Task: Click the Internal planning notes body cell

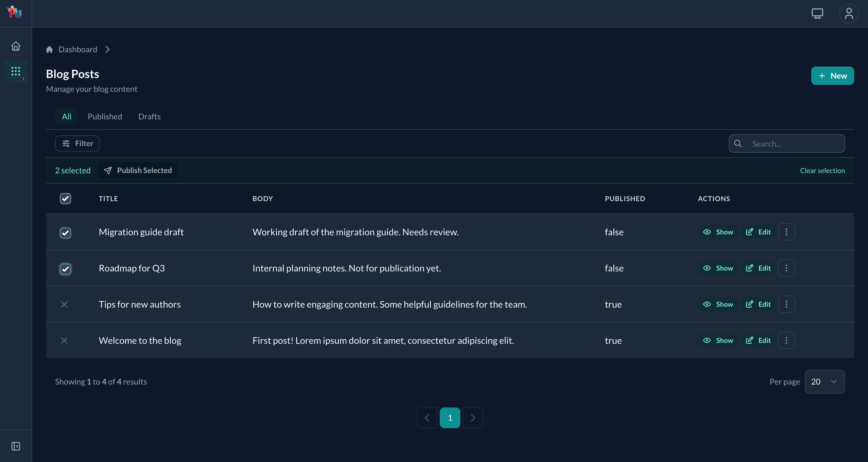Action: point(346,268)
